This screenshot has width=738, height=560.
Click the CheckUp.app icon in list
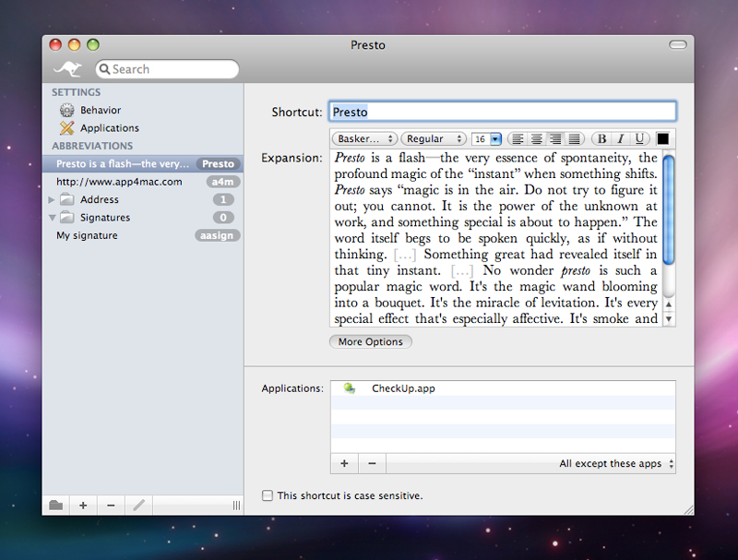(350, 388)
